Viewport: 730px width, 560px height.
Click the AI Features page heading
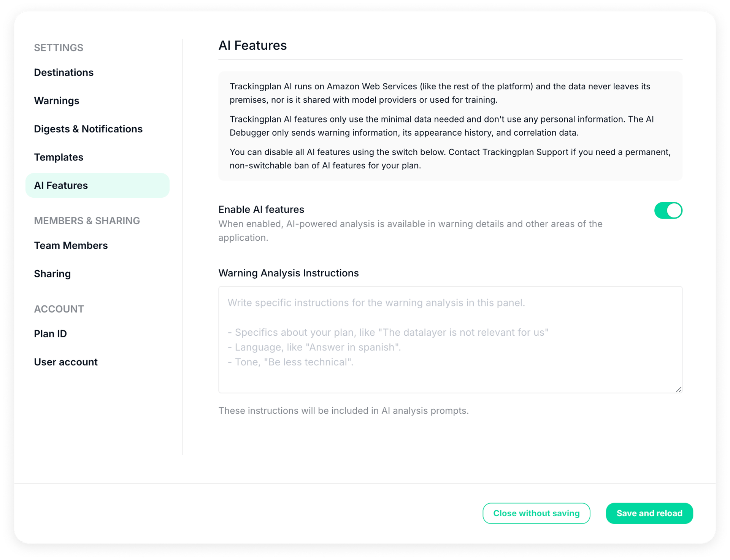pos(252,45)
